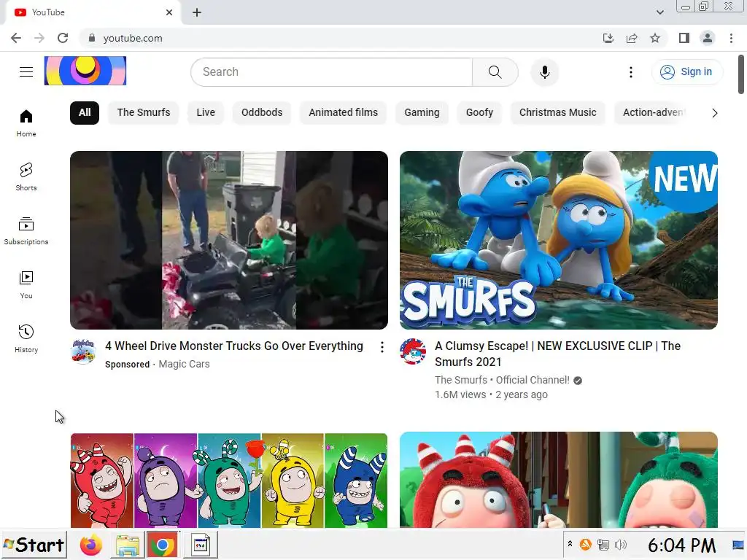Click the page vertical scrollbar
This screenshot has height=560, width=747.
click(x=741, y=74)
